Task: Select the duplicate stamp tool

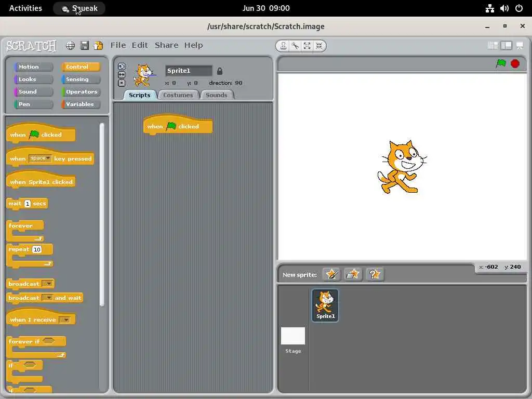Action: click(x=283, y=46)
